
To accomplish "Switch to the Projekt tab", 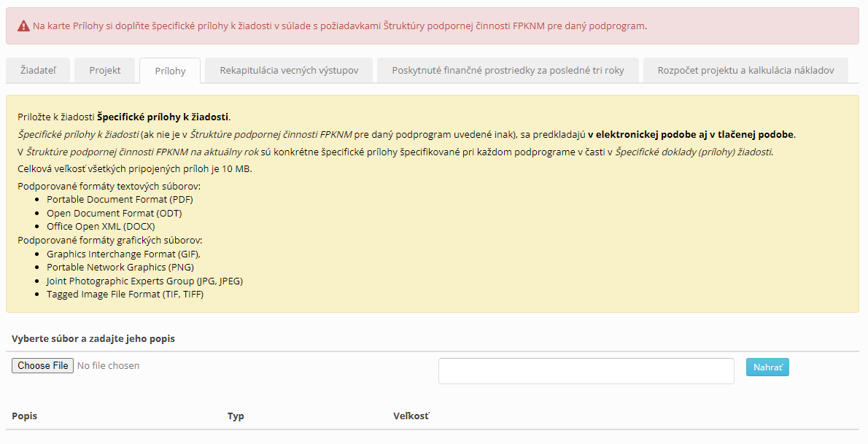I will click(x=105, y=71).
